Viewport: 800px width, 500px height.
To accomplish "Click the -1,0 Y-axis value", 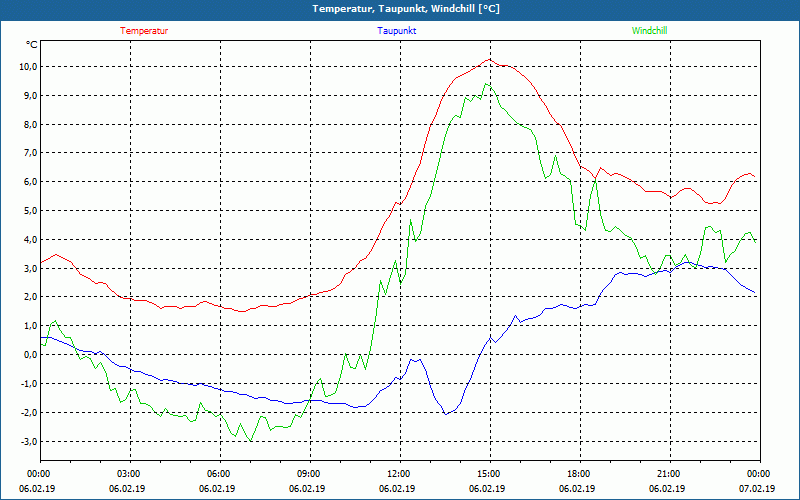I will (29, 383).
